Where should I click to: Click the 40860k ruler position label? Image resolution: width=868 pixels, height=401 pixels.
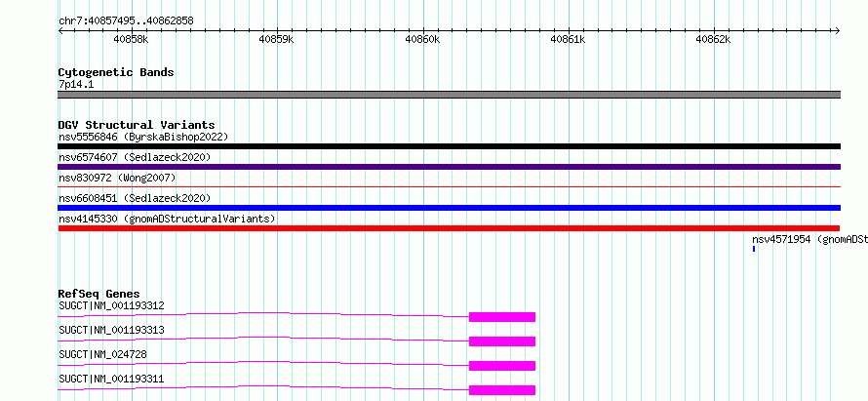[x=422, y=40]
